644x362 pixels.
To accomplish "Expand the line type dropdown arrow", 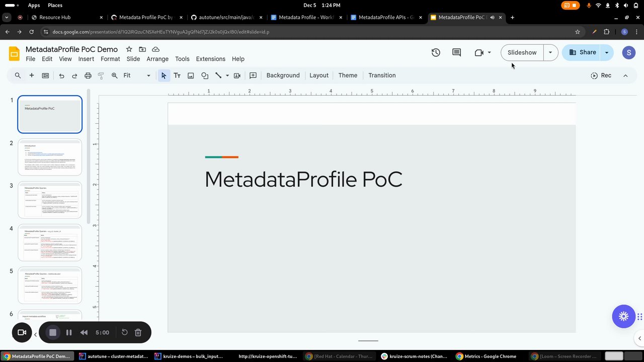I will point(227,75).
